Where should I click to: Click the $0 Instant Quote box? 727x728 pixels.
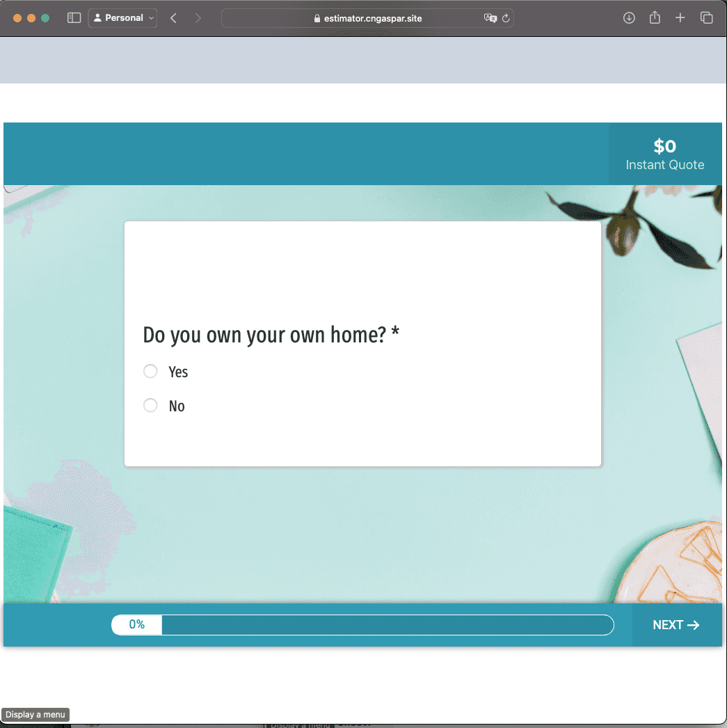(x=664, y=155)
